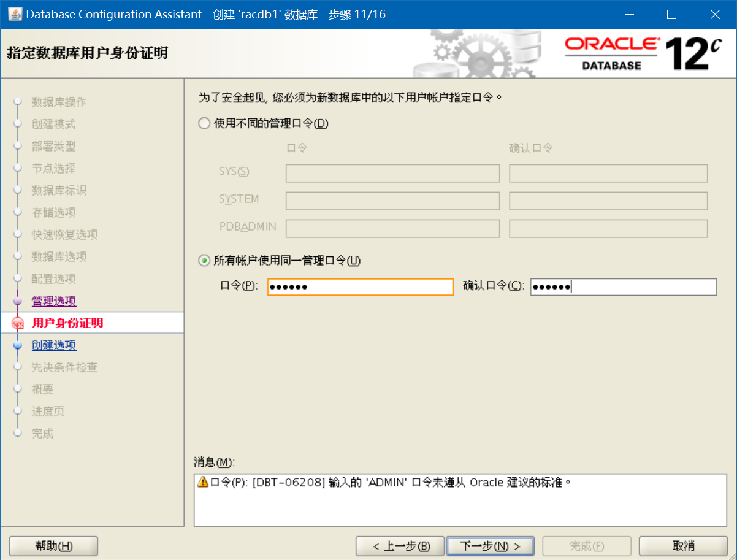This screenshot has height=560, width=737.
Task: Click the 用户身份证明 step error icon
Action: pyautogui.click(x=17, y=323)
